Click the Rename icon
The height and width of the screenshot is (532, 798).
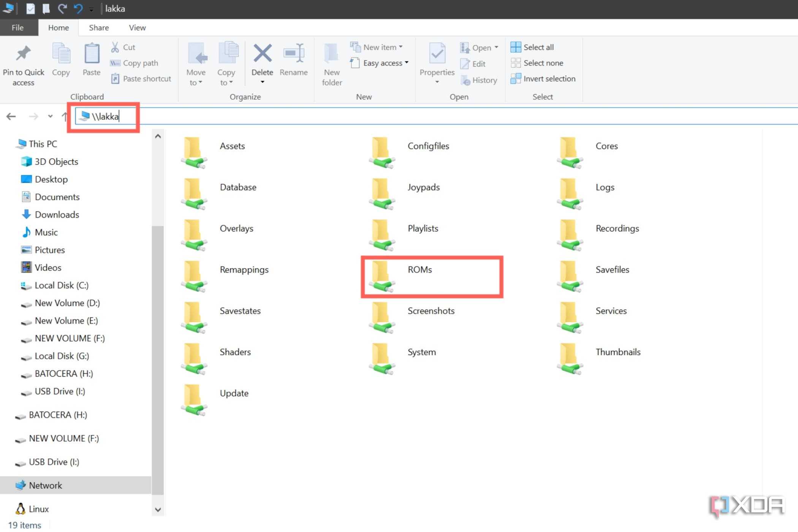click(294, 53)
